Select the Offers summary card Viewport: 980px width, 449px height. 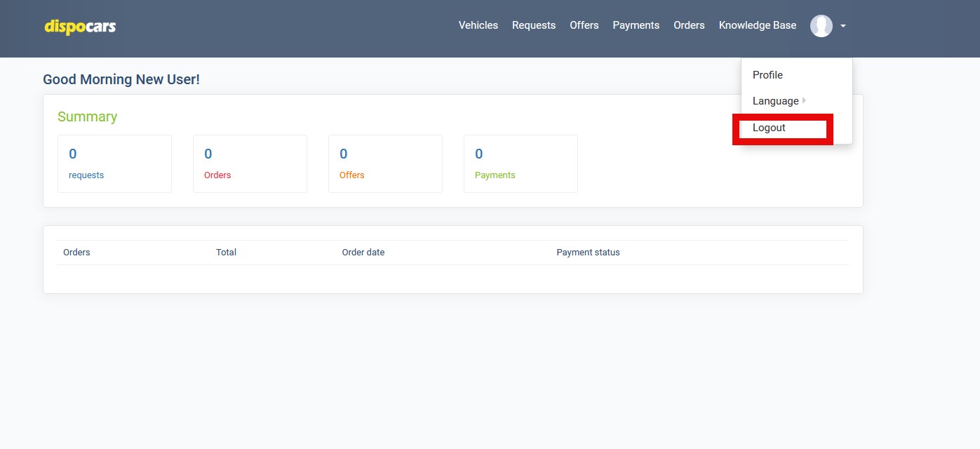385,163
